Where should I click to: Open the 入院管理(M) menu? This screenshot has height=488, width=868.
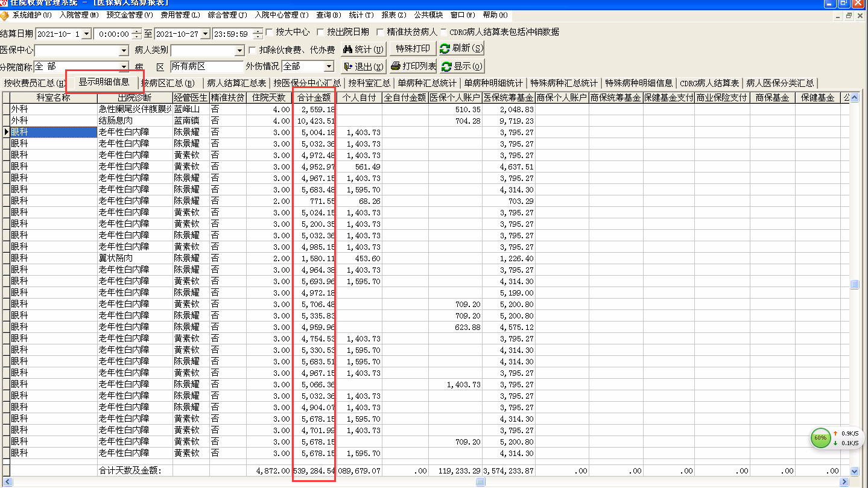click(79, 15)
